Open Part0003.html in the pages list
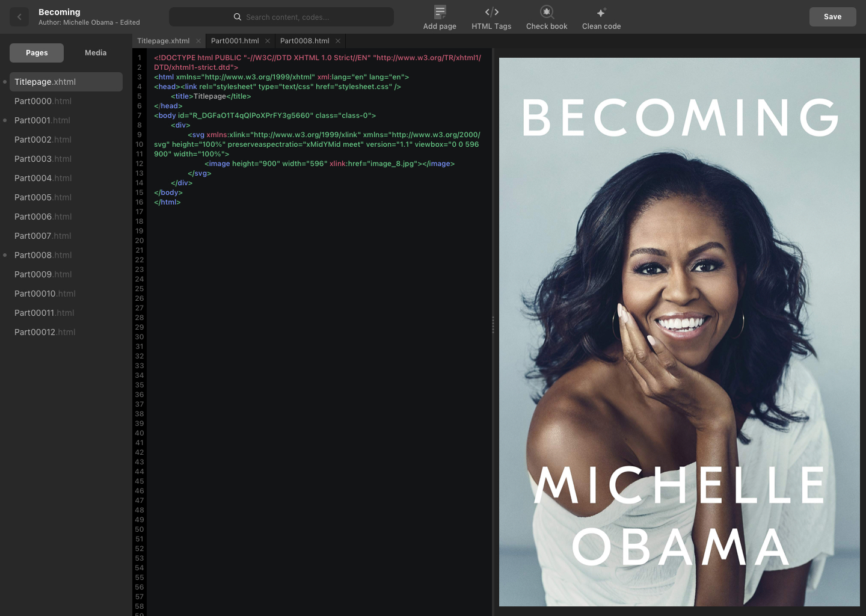 (x=66, y=159)
